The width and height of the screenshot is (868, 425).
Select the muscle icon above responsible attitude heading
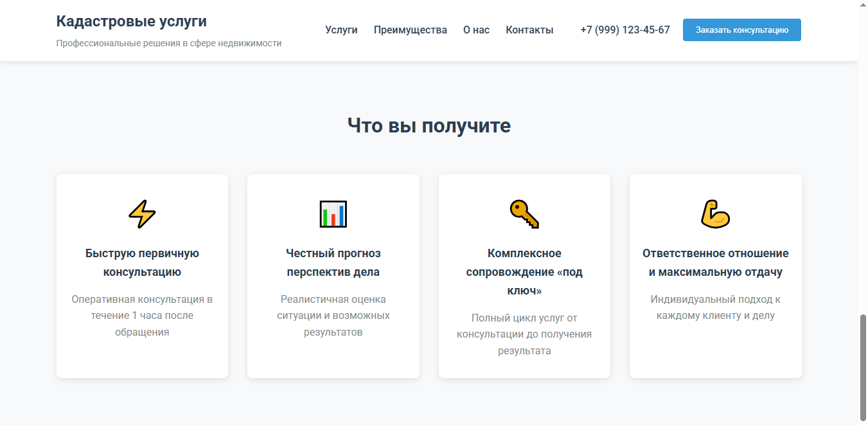(x=715, y=214)
